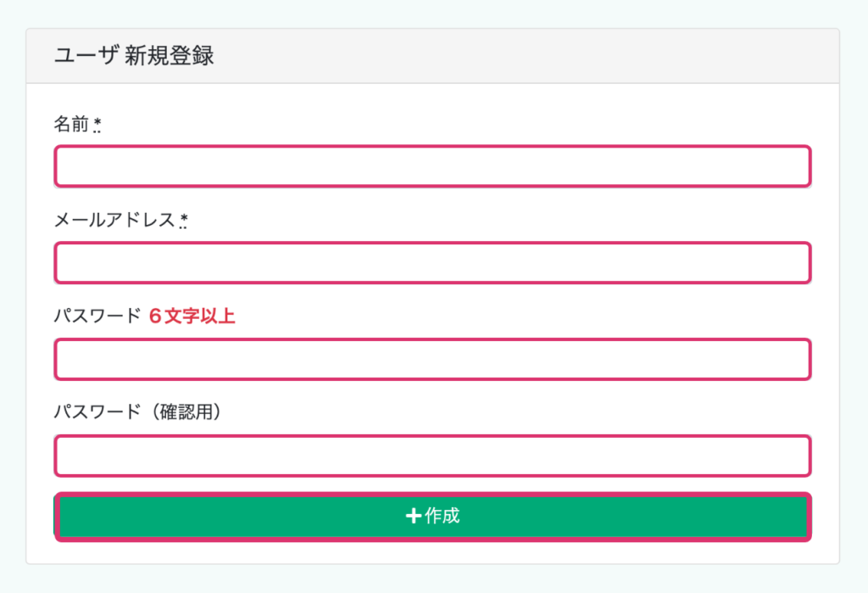This screenshot has width=868, height=593.
Task: Click the red 6文字以上 hint text
Action: click(x=192, y=317)
